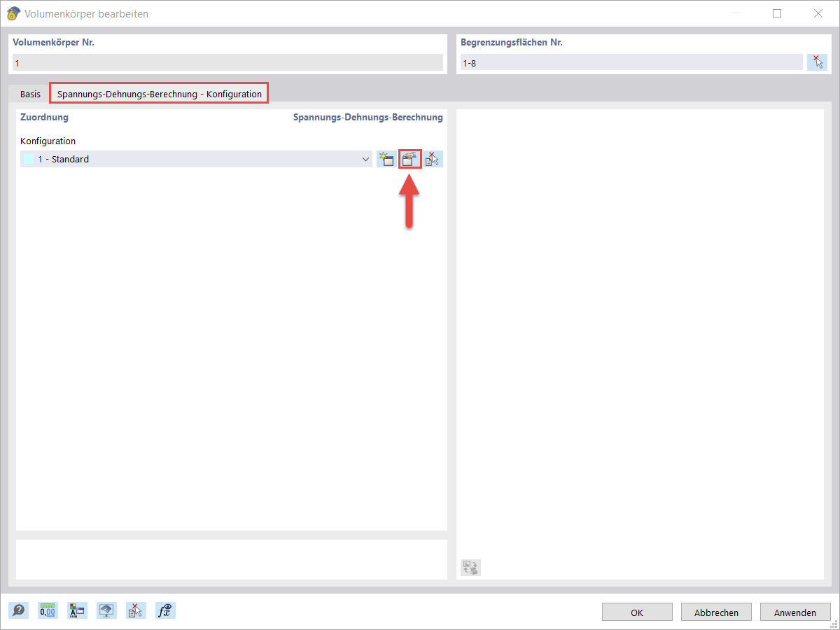Open units and decimal places settings
Screen dimensions: 840x630
[48, 611]
